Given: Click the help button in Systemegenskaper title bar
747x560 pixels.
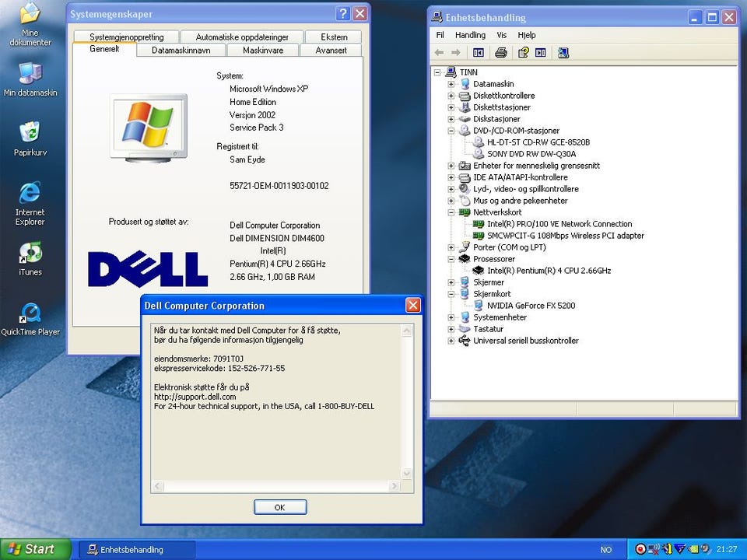Looking at the screenshot, I should (x=342, y=13).
